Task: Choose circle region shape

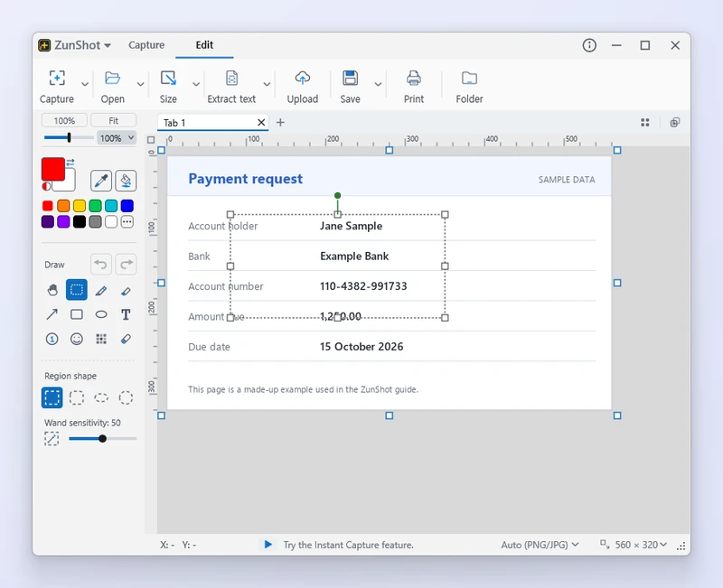Action: (126, 397)
